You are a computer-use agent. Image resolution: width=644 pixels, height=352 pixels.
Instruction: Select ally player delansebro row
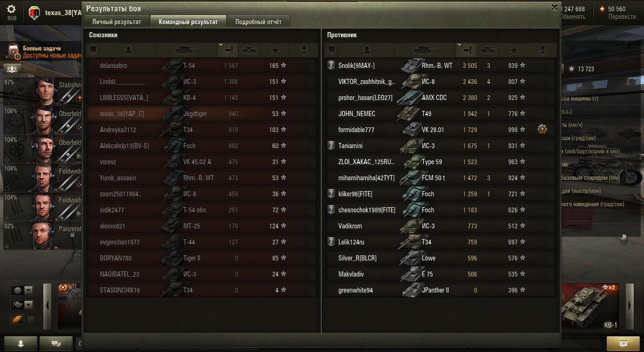202,66
